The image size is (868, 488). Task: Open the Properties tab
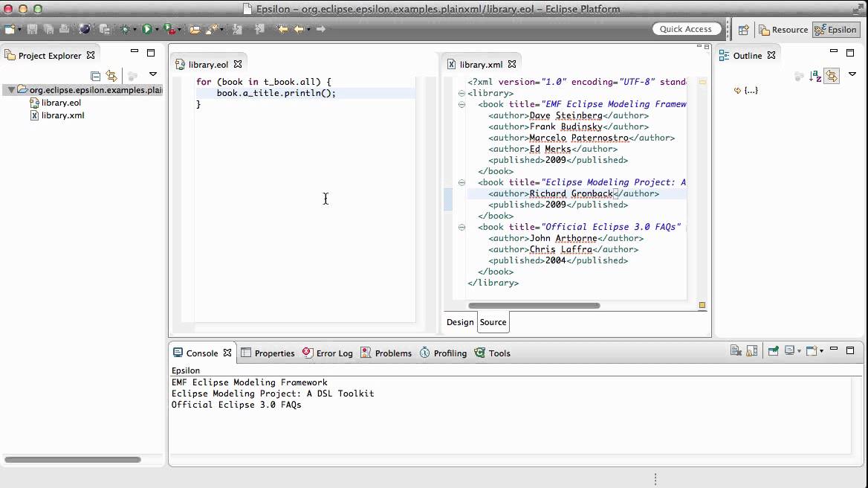tap(268, 353)
